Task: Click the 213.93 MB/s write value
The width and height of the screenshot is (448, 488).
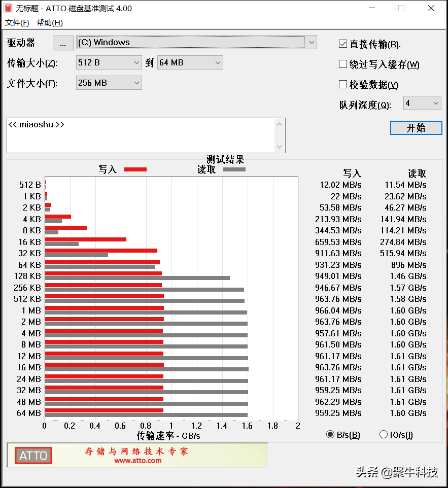Action: click(x=338, y=220)
